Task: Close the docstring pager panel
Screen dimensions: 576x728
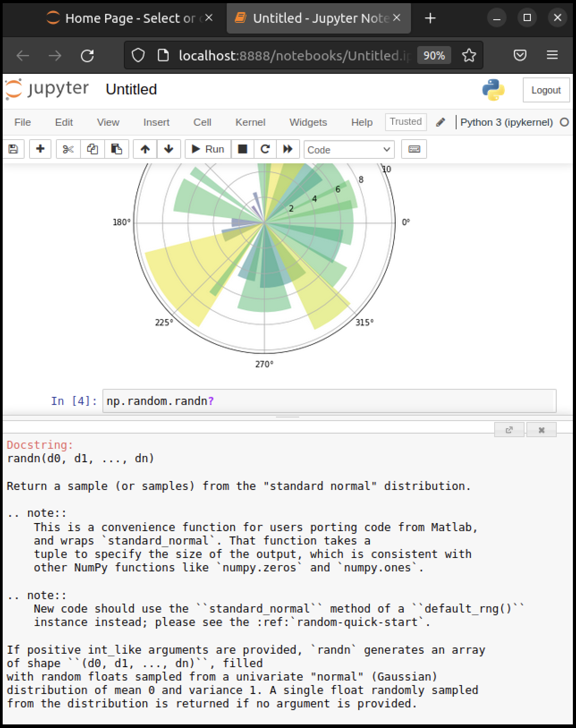Action: (541, 430)
